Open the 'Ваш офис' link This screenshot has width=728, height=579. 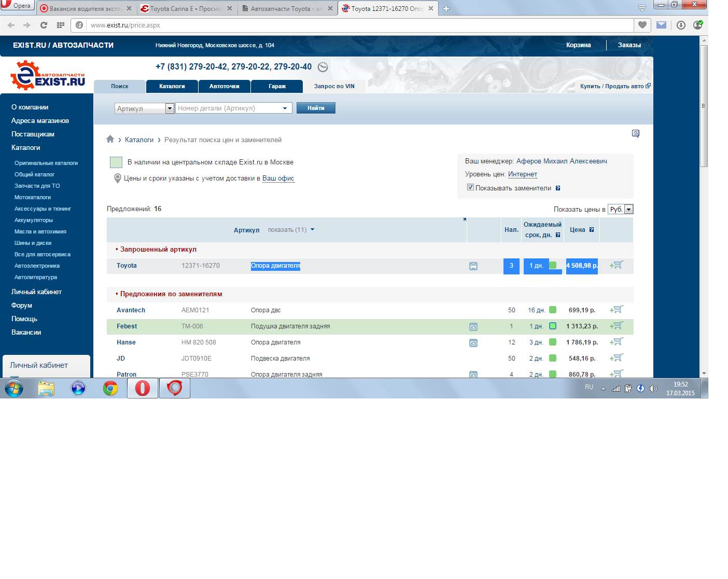pos(278,178)
